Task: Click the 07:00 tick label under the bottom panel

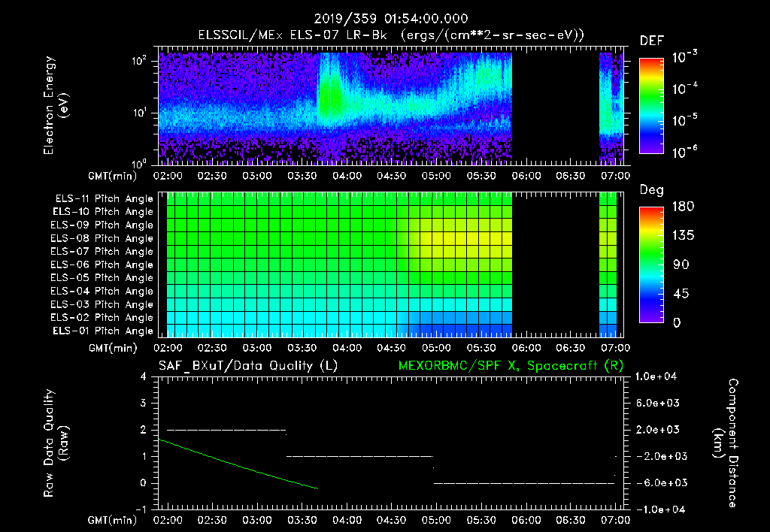Action: point(615,520)
